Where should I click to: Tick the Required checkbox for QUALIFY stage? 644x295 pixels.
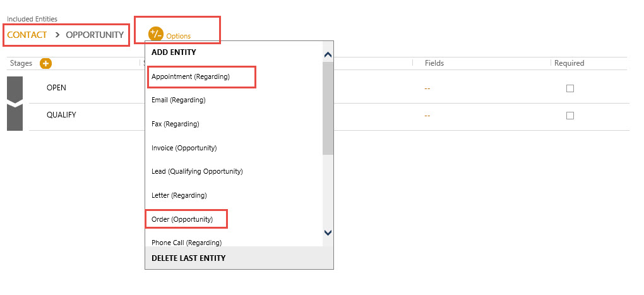pos(569,116)
